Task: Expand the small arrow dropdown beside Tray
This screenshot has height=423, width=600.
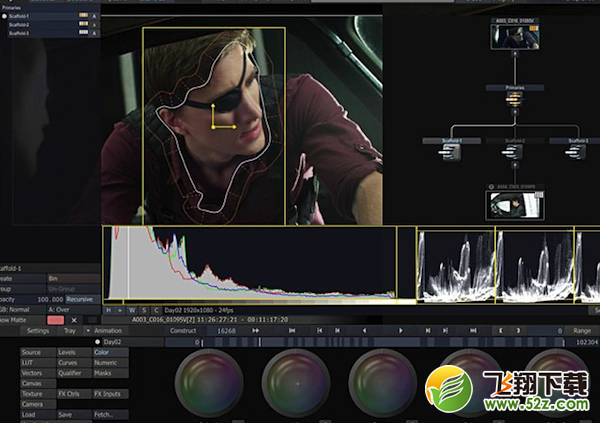Action: coord(88,330)
